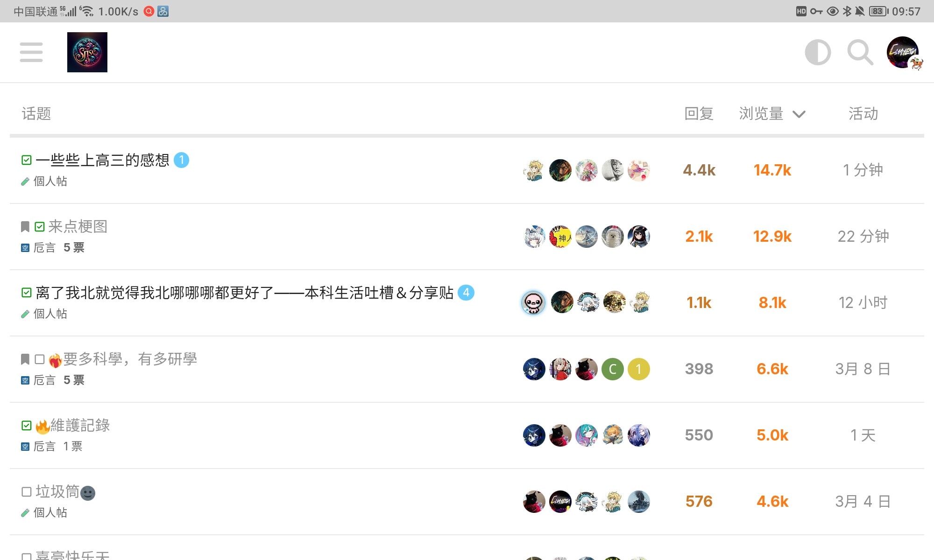Image resolution: width=934 pixels, height=560 pixels.
Task: Tap the forum logo icon
Action: click(x=87, y=52)
